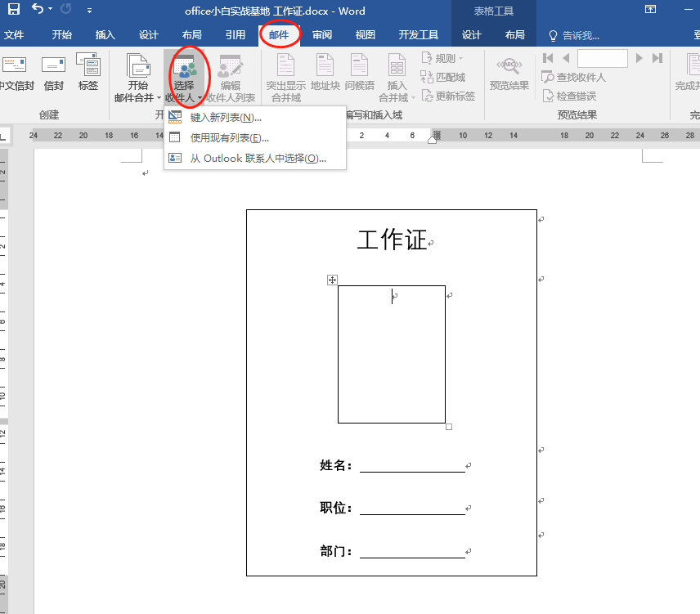Go to previous record arrow
Screen dimensions: 700x614
pos(566,58)
